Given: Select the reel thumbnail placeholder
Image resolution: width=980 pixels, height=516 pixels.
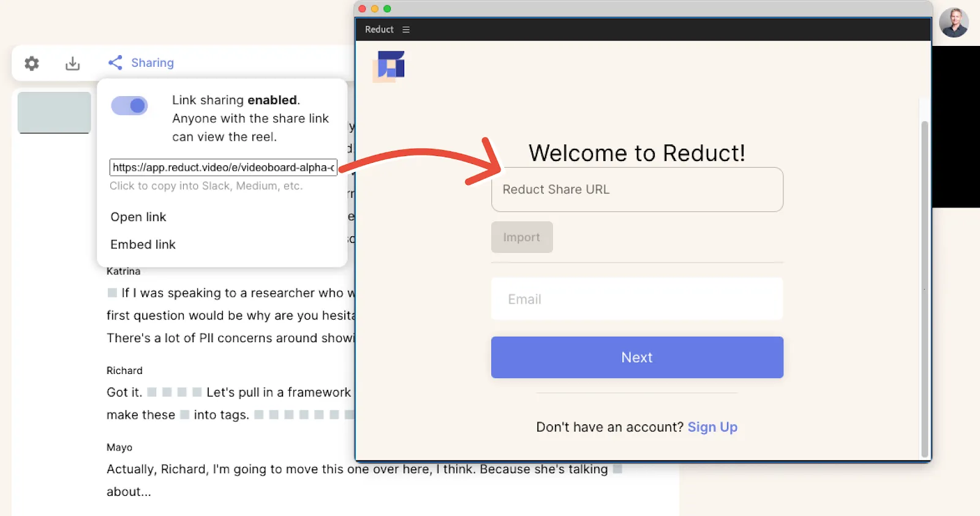Looking at the screenshot, I should pyautogui.click(x=55, y=113).
